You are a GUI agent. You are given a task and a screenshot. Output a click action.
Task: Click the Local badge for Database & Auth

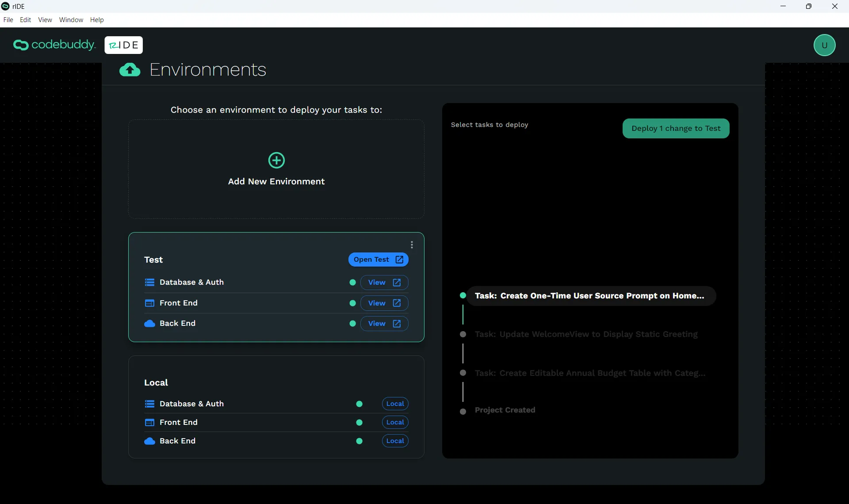pos(395,404)
